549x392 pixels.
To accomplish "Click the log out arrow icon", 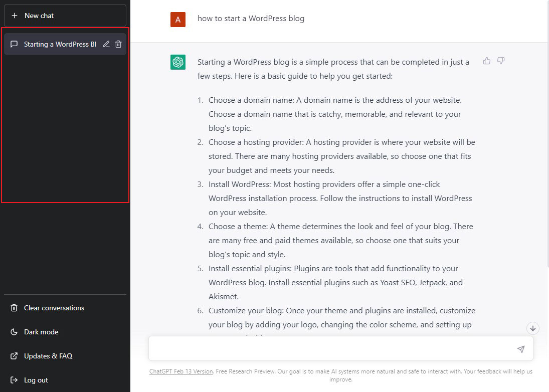I will 14,380.
